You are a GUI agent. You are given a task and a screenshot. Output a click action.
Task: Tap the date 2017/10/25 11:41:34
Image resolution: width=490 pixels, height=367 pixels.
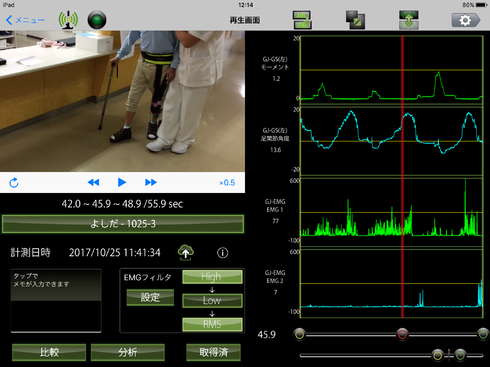115,253
